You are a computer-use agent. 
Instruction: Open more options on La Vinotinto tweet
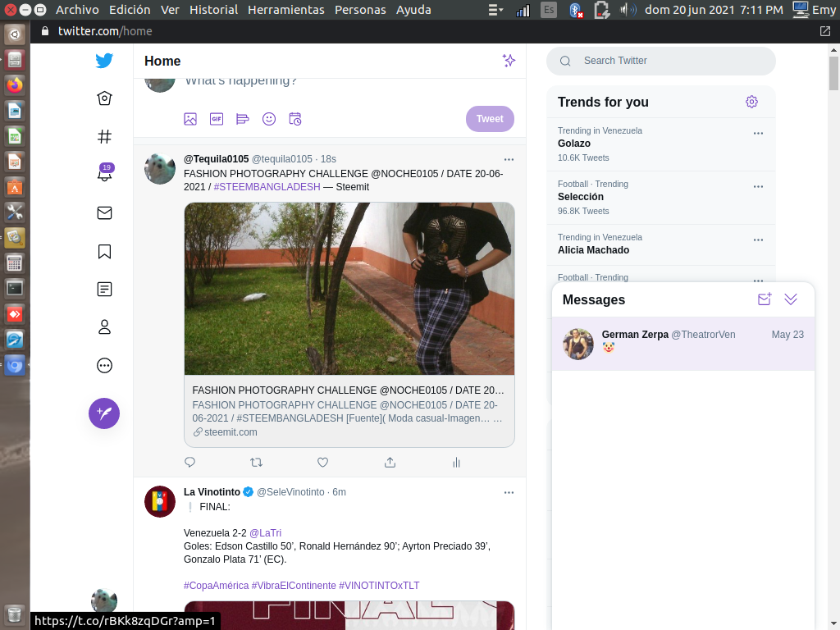pos(509,492)
